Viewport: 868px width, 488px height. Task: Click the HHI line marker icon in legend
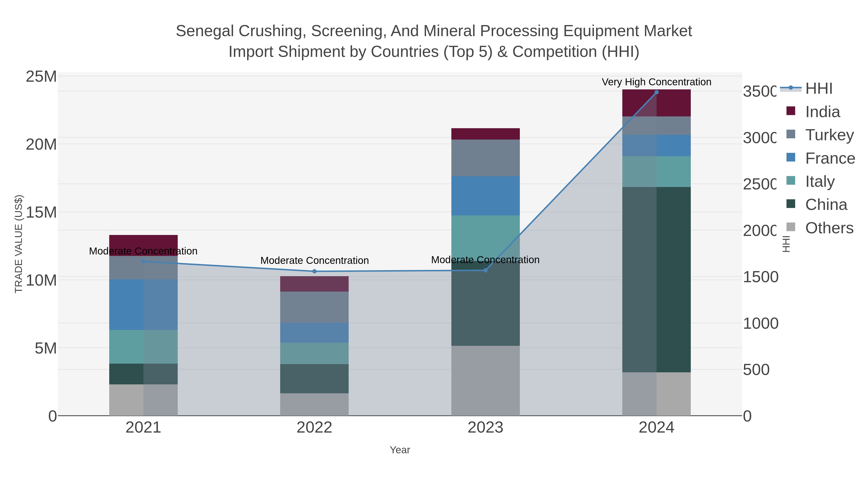(791, 87)
